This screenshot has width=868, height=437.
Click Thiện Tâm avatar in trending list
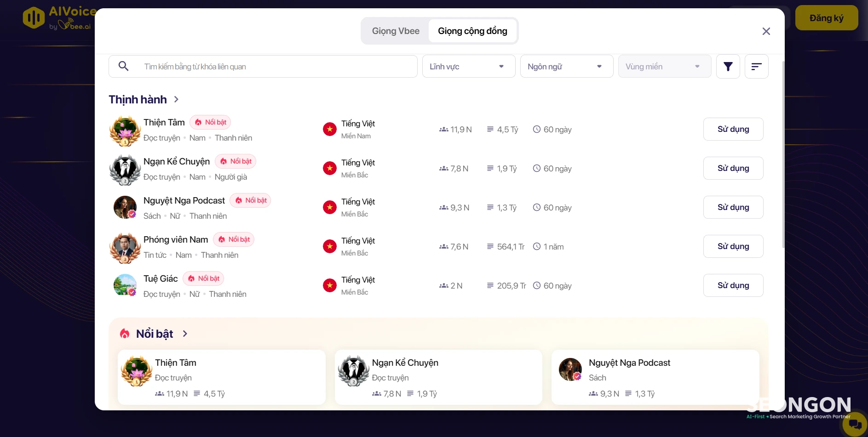(125, 131)
